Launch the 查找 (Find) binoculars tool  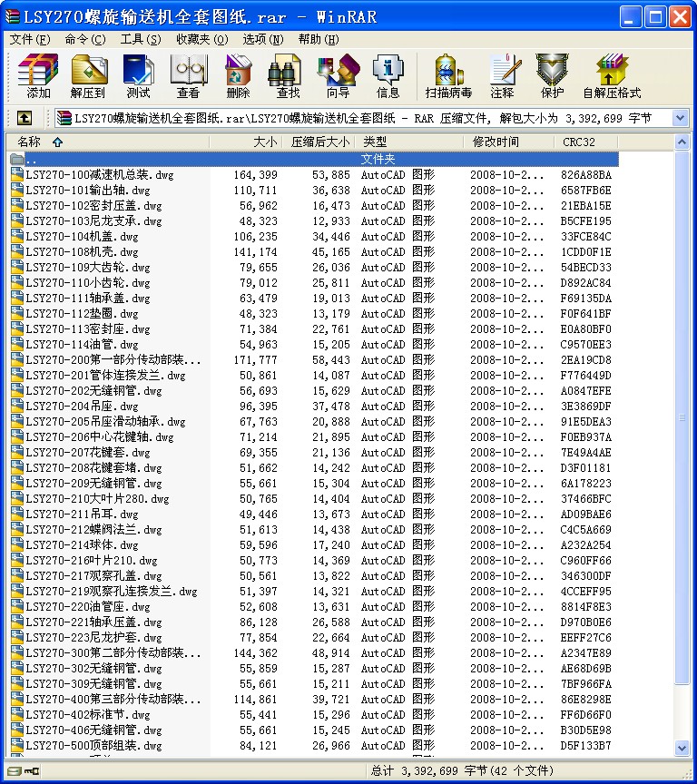point(288,76)
